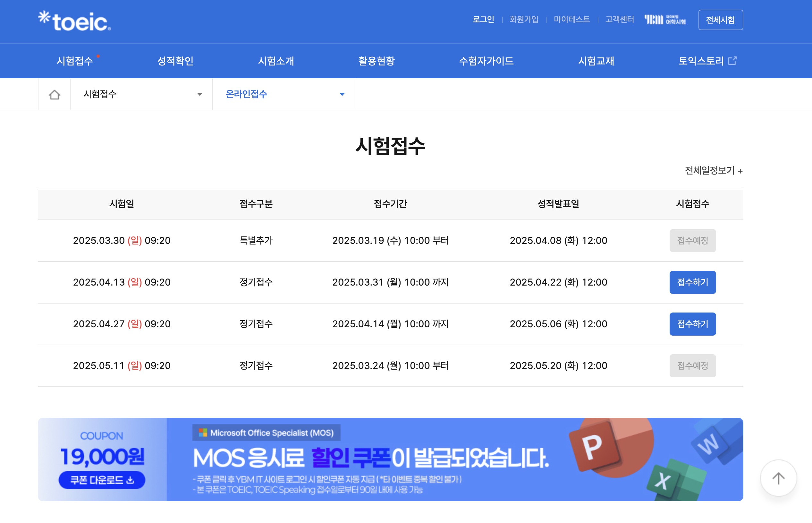Open the 회원가입 link
This screenshot has width=812, height=523.
coord(524,19)
